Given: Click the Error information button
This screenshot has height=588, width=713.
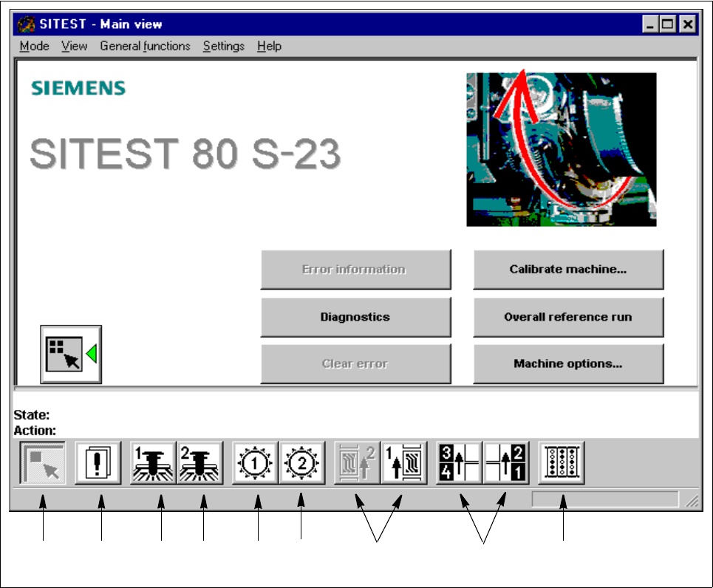Looking at the screenshot, I should tap(355, 269).
